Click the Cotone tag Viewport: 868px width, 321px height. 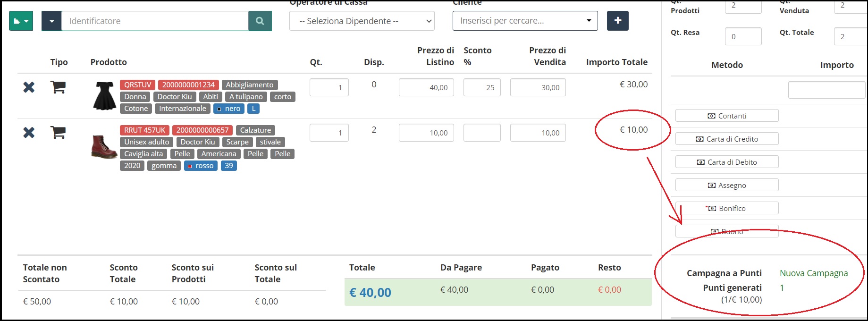point(136,109)
